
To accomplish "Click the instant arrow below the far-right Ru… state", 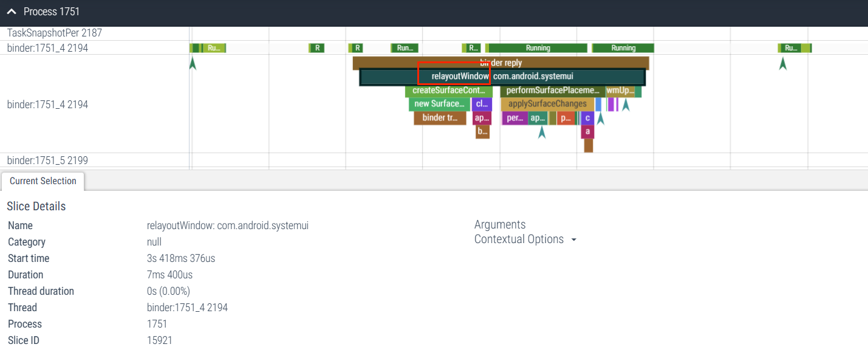I will click(x=783, y=63).
